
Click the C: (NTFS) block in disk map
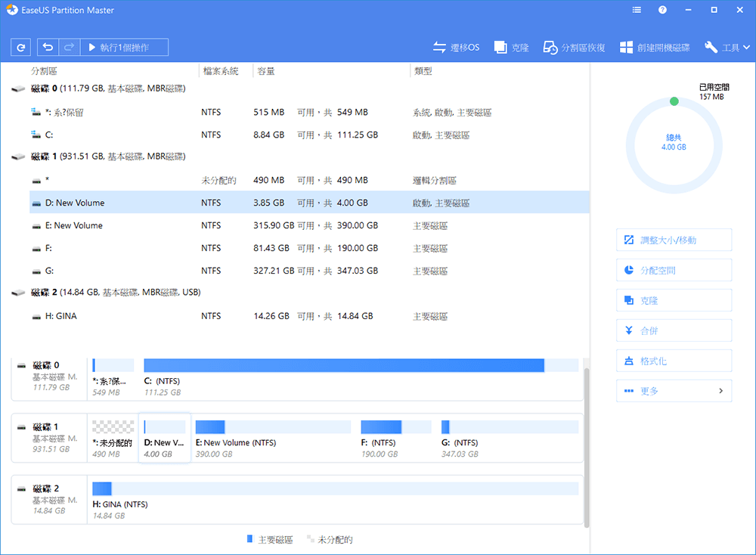[361, 379]
